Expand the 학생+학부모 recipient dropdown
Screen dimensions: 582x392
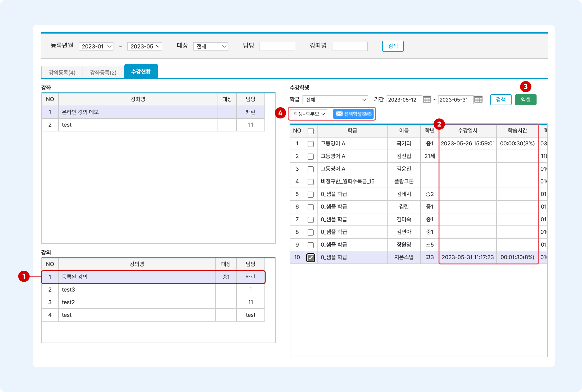309,114
